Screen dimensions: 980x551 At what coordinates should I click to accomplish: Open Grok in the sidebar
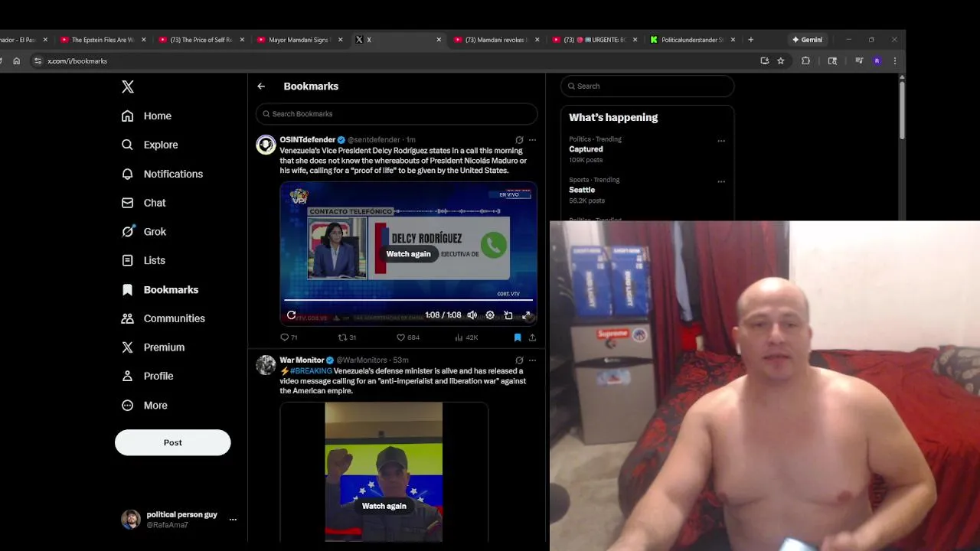pos(144,231)
